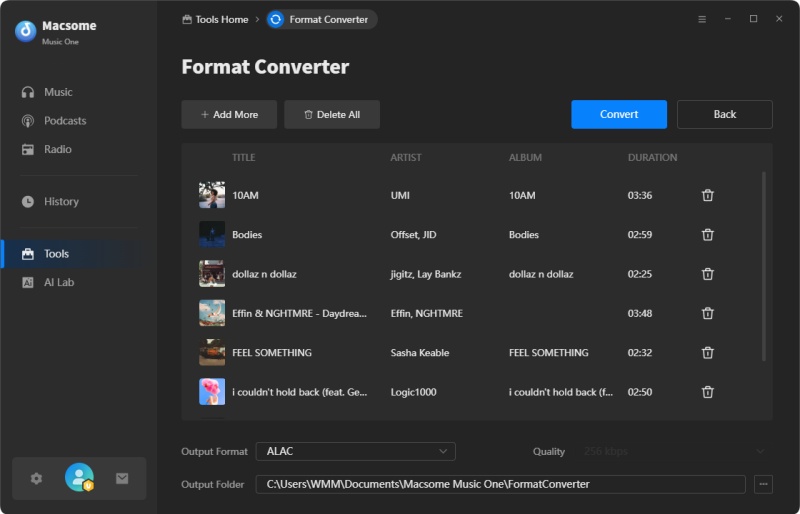Select AI Lab in the sidebar
Screen dimensions: 800x514
coord(59,282)
